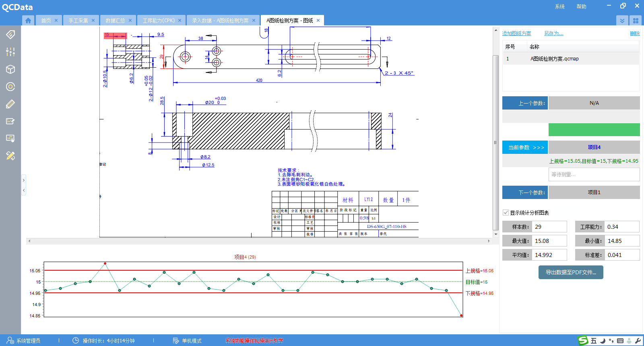Switch to the 数据汇总 tab
644x346 pixels.
click(x=115, y=21)
